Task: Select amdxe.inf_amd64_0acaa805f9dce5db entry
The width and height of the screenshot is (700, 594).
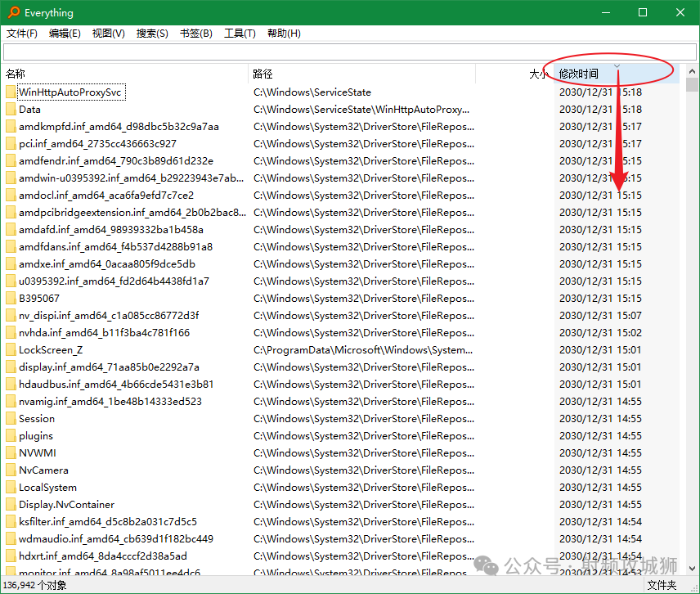Action: (x=107, y=264)
